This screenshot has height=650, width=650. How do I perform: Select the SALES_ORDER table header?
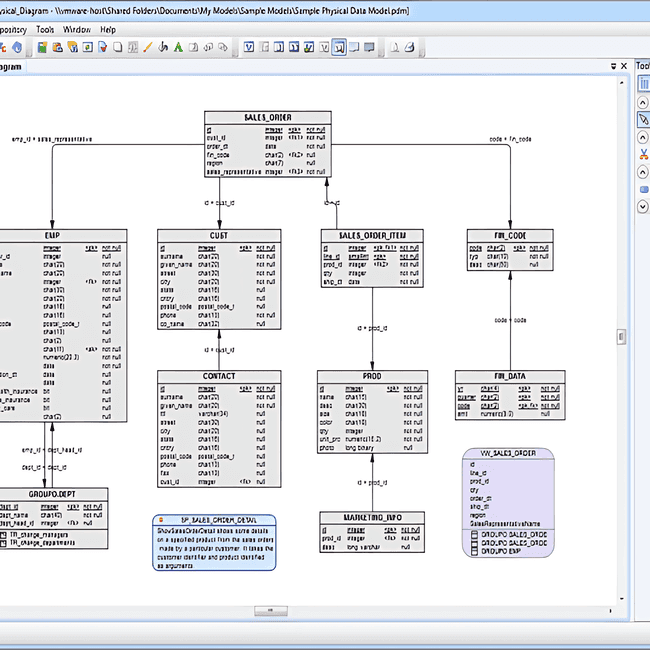pyautogui.click(x=268, y=118)
